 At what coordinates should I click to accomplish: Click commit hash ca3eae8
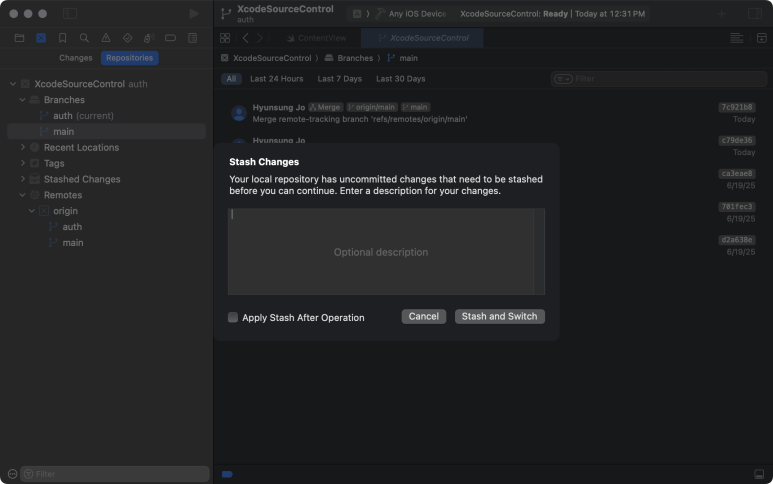pos(737,173)
